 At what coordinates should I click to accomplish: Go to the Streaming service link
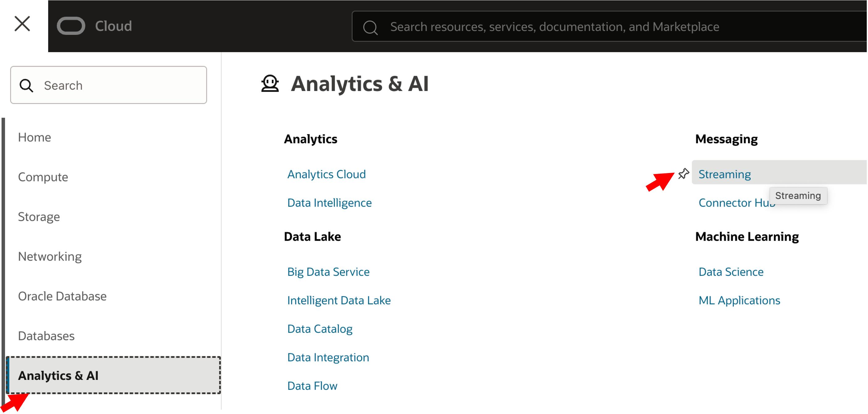[x=725, y=174]
